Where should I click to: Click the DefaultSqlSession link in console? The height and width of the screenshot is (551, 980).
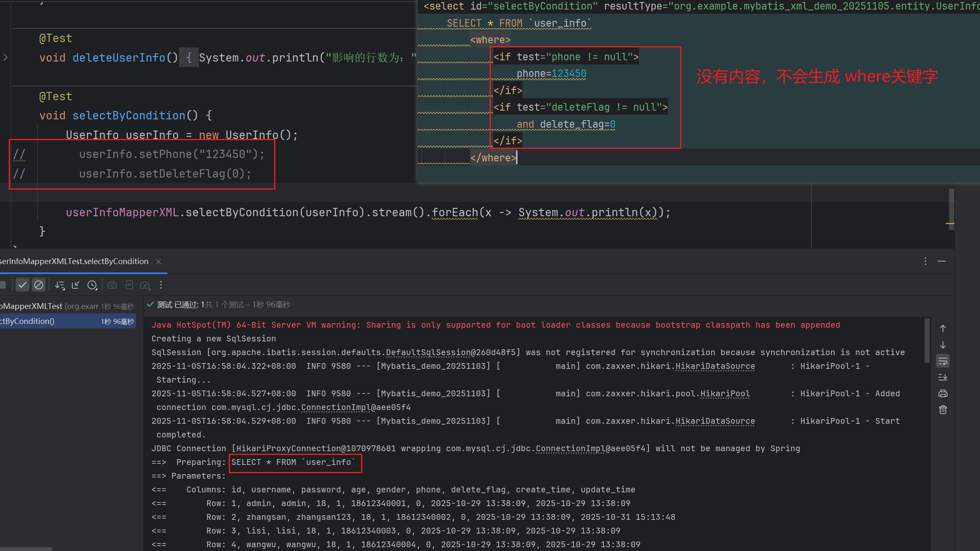[x=428, y=352]
